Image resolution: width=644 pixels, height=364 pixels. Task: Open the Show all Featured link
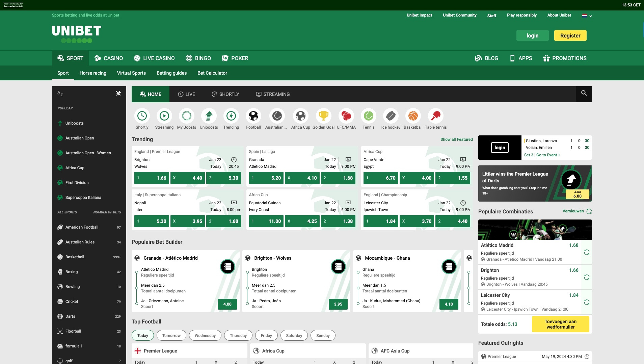[x=456, y=139]
